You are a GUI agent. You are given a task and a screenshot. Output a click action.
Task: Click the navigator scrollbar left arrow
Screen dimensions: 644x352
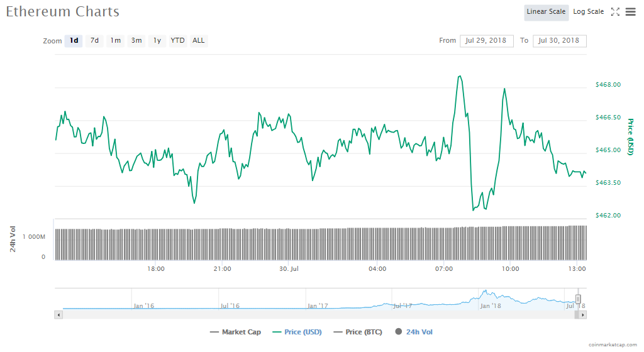[59, 314]
